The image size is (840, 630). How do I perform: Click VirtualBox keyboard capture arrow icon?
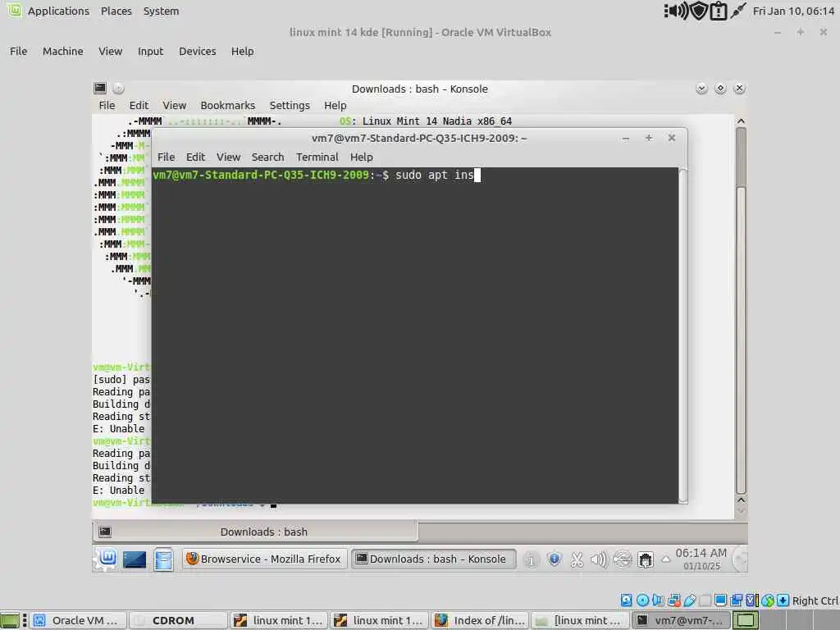783,600
